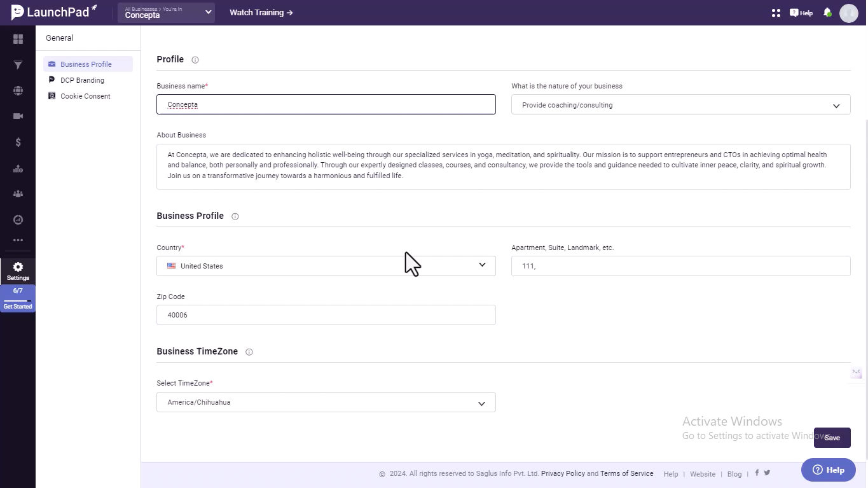Image resolution: width=868 pixels, height=488 pixels.
Task: Open the Concepta business switcher dropdown
Action: tap(167, 13)
